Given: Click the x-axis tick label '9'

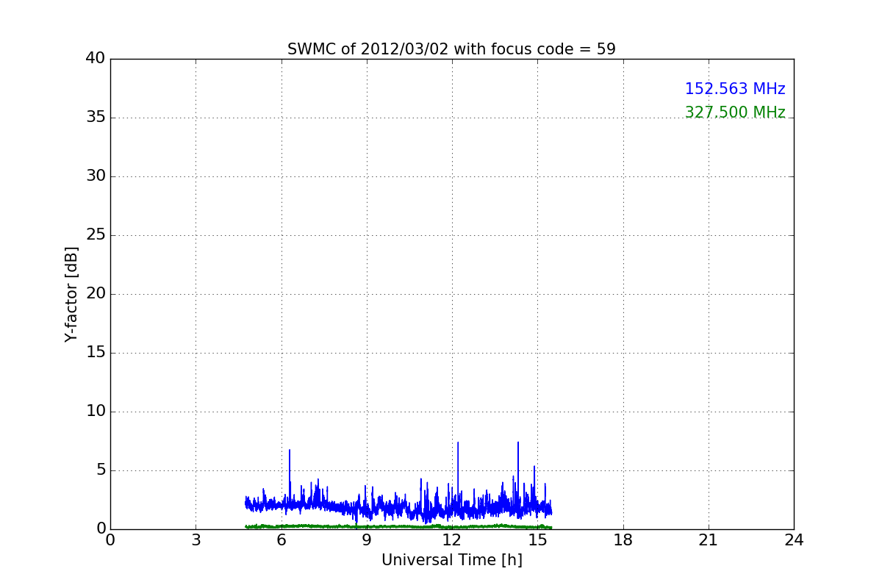Looking at the screenshot, I should [x=367, y=540].
